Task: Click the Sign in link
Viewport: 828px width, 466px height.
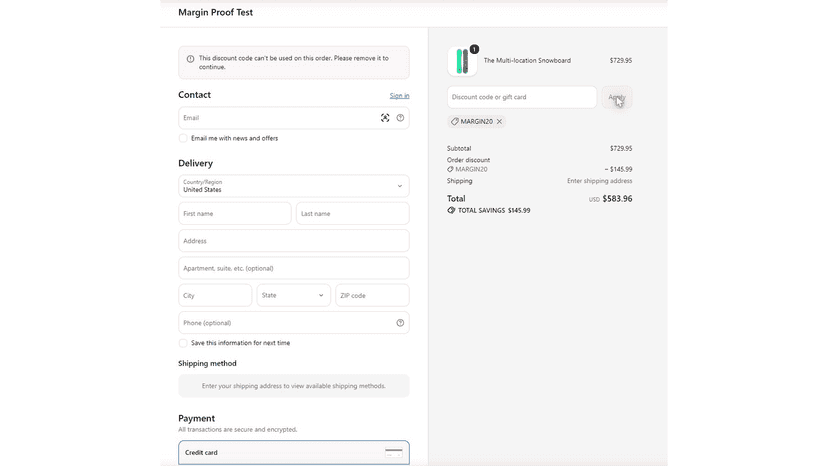Action: click(x=399, y=96)
